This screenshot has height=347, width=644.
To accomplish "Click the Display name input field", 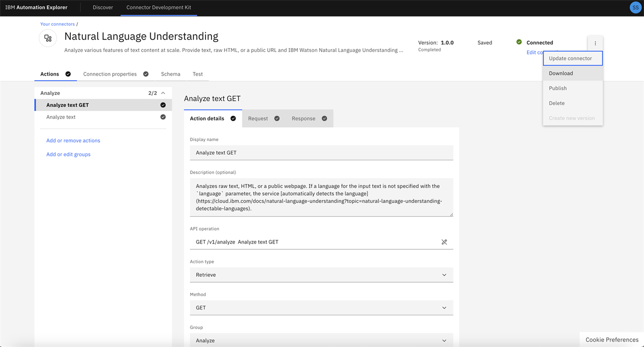I will tap(321, 152).
